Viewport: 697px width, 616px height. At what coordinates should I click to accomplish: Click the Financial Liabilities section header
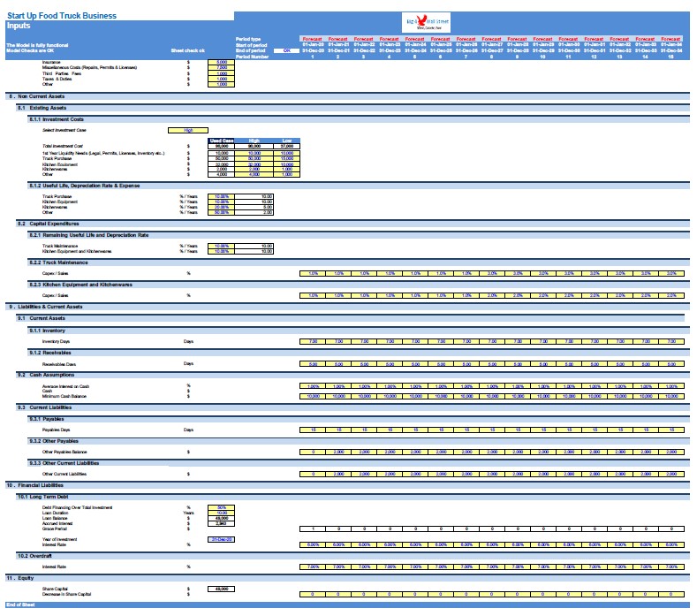click(40, 485)
